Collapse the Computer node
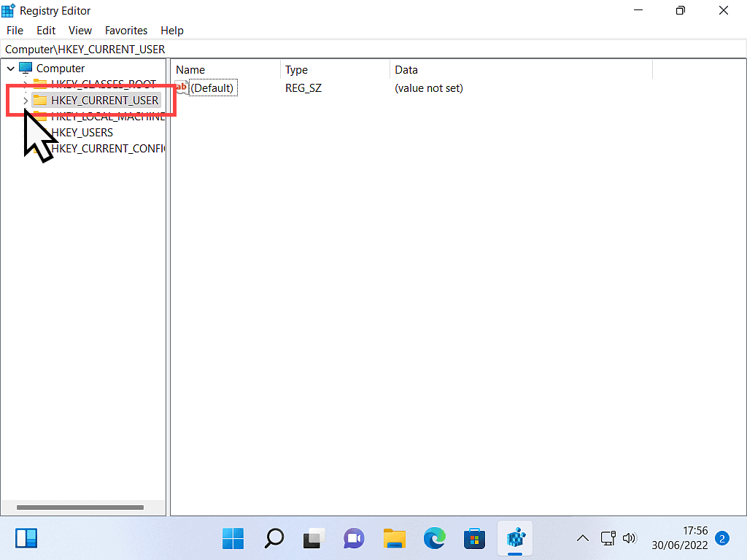The image size is (747, 560). click(10, 68)
